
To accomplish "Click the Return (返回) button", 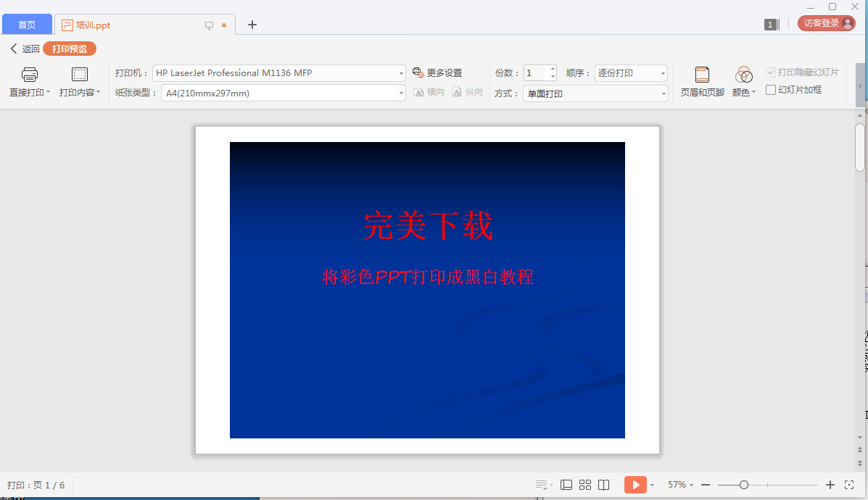I will point(25,49).
